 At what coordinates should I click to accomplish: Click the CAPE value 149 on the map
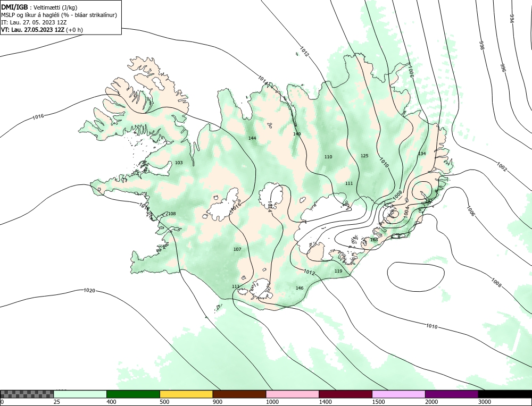pyautogui.click(x=297, y=134)
